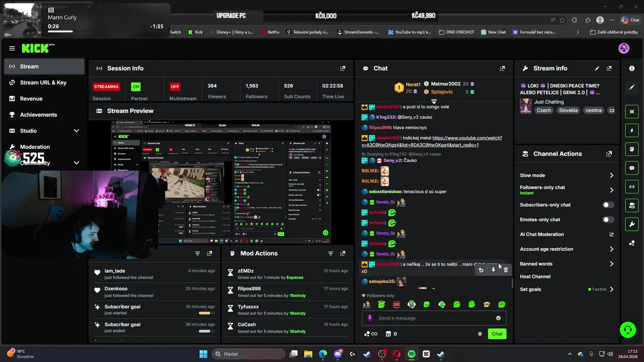The height and width of the screenshot is (362, 644).
Task: Expand Account age restriction options
Action: point(611,249)
